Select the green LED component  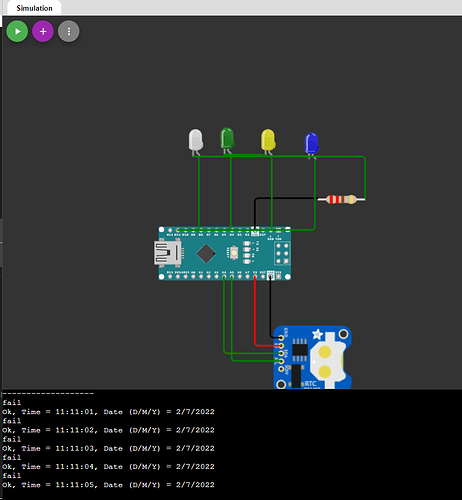227,138
